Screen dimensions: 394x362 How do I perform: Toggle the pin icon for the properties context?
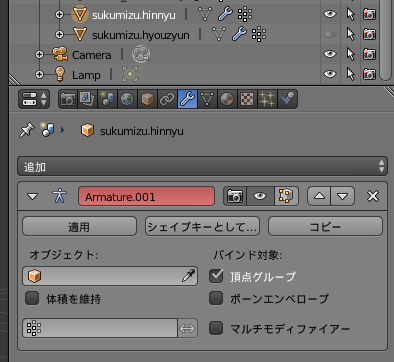pyautogui.click(x=27, y=130)
